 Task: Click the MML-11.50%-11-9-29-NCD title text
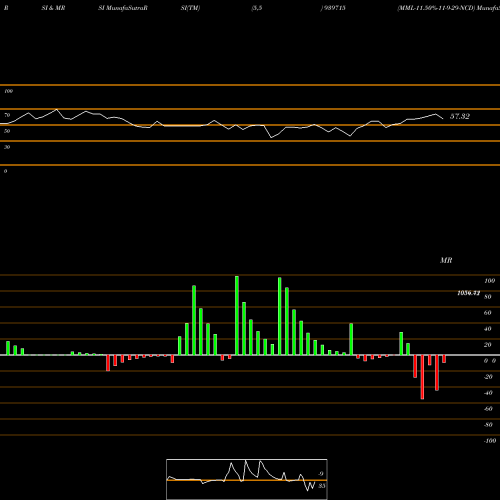click(436, 8)
